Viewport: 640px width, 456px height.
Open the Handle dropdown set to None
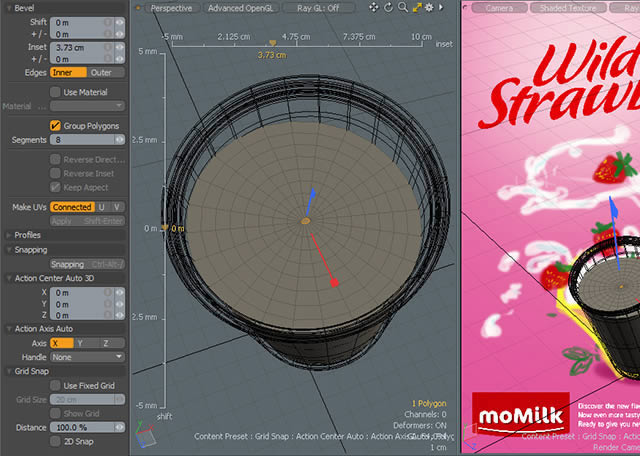pyautogui.click(x=87, y=357)
